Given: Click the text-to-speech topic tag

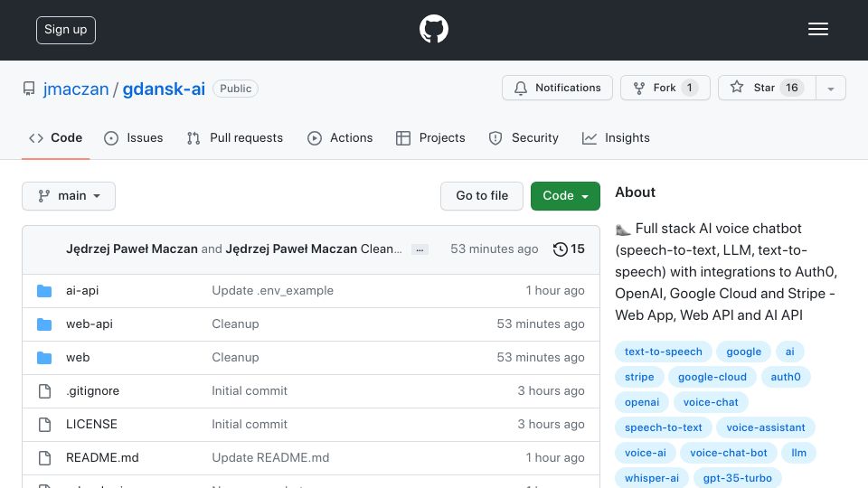Looking at the screenshot, I should 663,352.
